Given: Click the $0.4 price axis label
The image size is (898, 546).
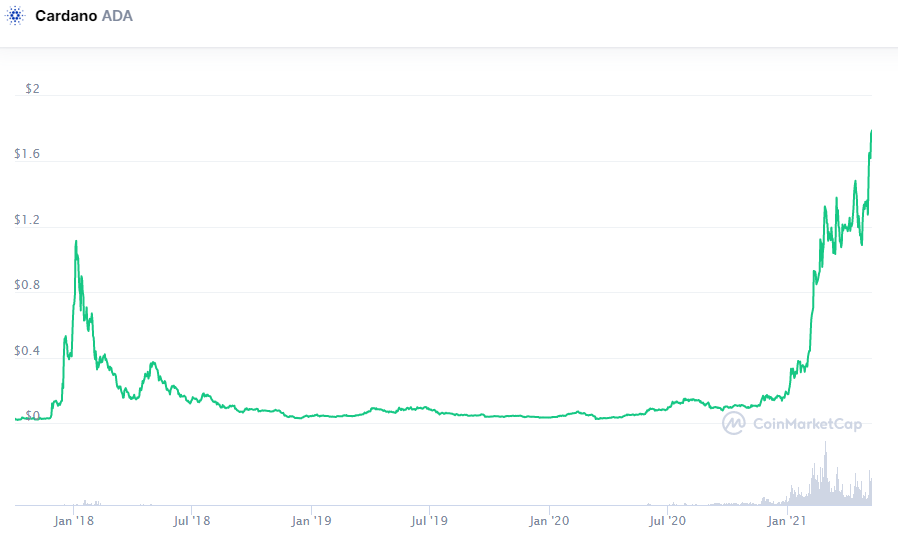Looking at the screenshot, I should click(27, 351).
